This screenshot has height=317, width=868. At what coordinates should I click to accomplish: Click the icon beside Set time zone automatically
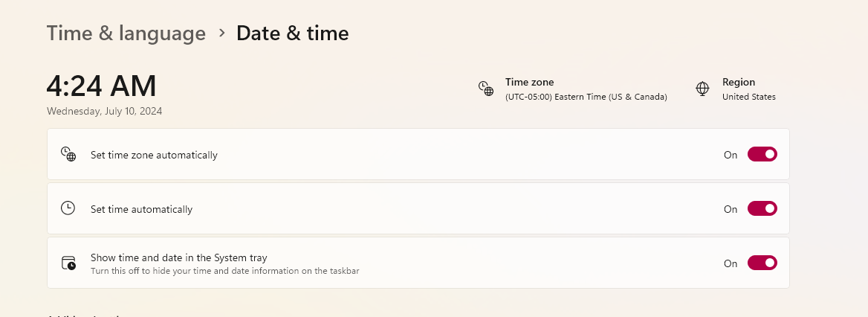tap(68, 155)
